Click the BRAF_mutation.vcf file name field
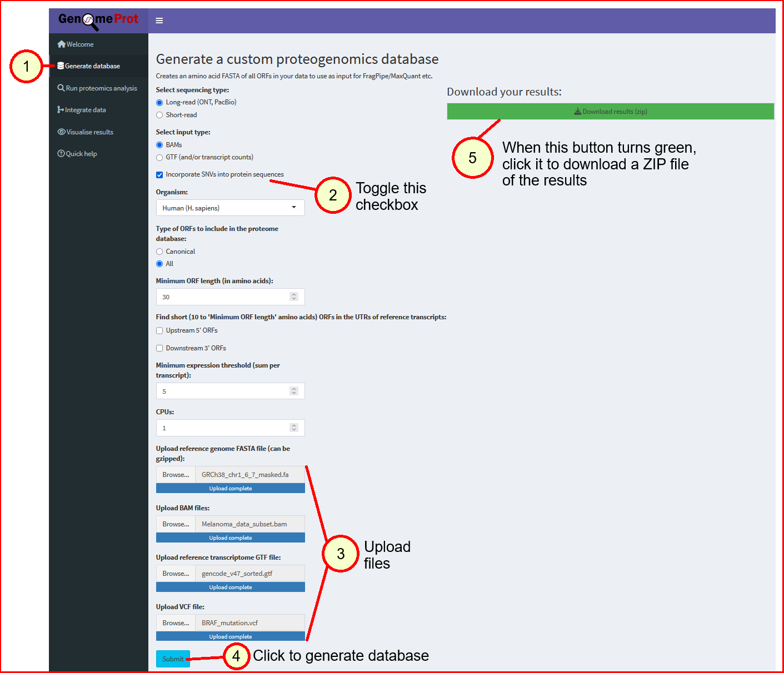Viewport: 784px width, 673px height. coord(250,623)
